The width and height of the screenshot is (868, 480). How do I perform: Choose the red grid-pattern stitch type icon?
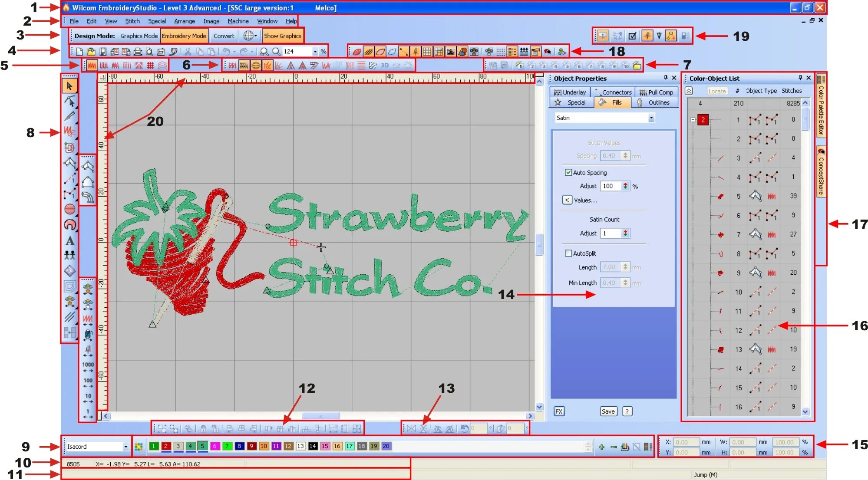(x=150, y=66)
